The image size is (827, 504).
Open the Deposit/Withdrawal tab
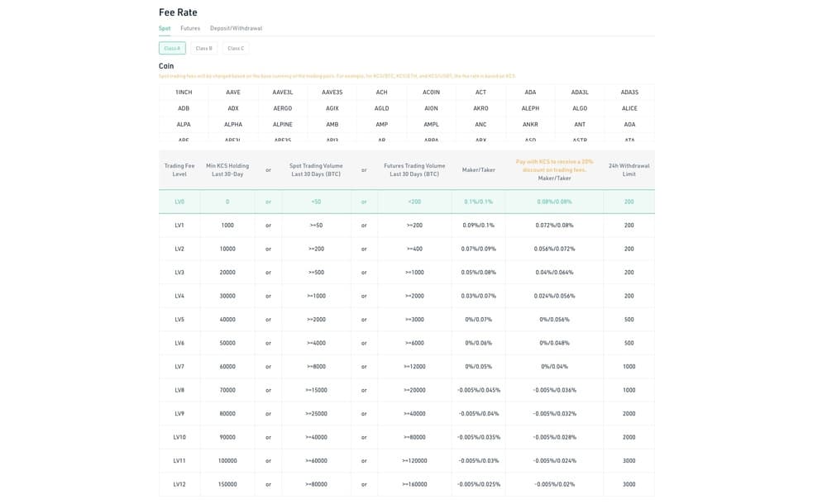tap(236, 28)
